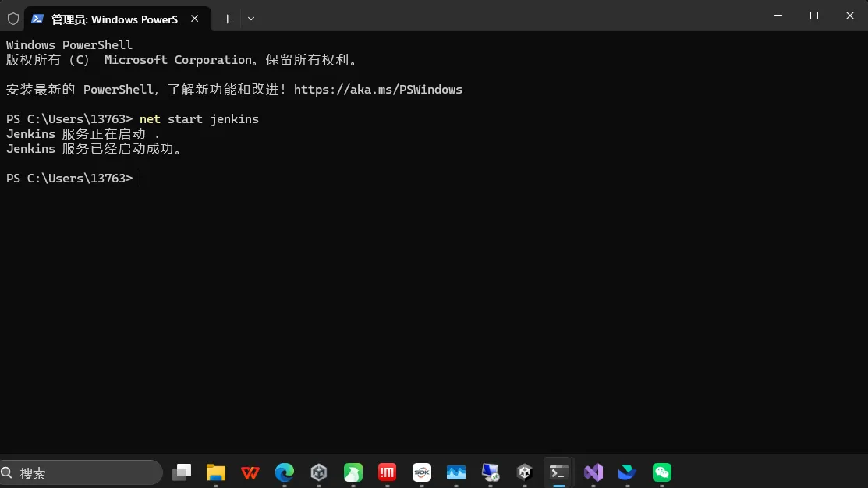Click the shield icon in the title bar

(13, 19)
